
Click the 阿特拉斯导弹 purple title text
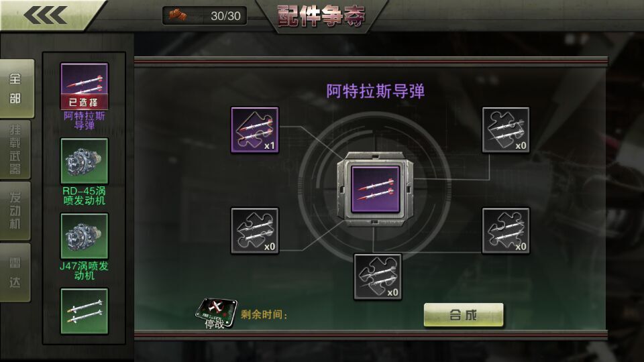click(x=376, y=91)
